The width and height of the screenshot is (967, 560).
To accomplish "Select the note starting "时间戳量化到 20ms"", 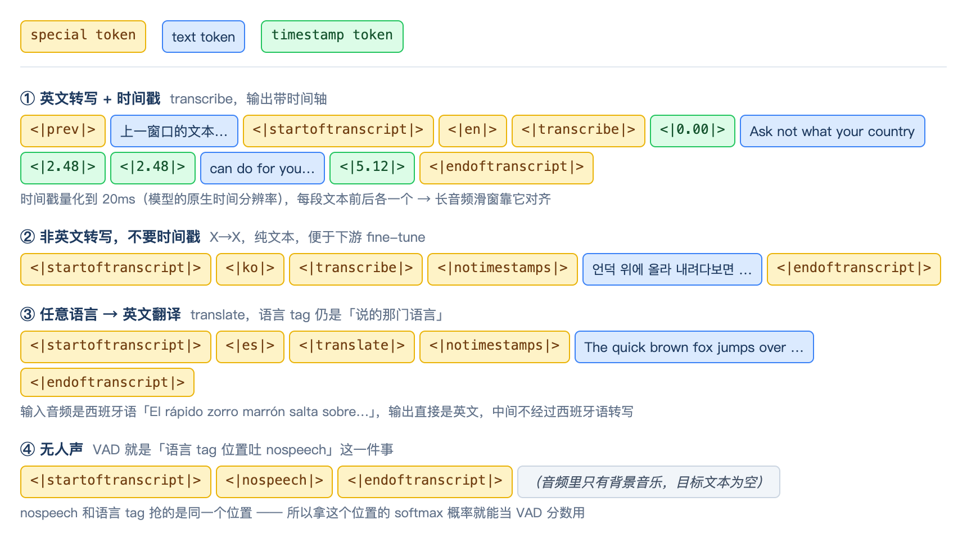I will click(x=286, y=199).
